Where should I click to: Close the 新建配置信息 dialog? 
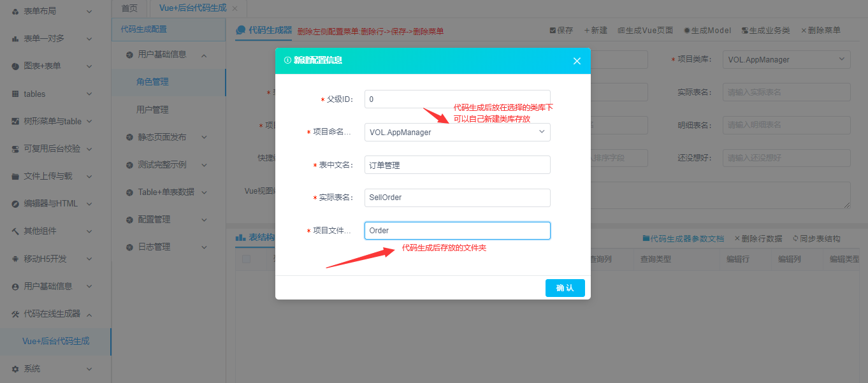[x=577, y=61]
